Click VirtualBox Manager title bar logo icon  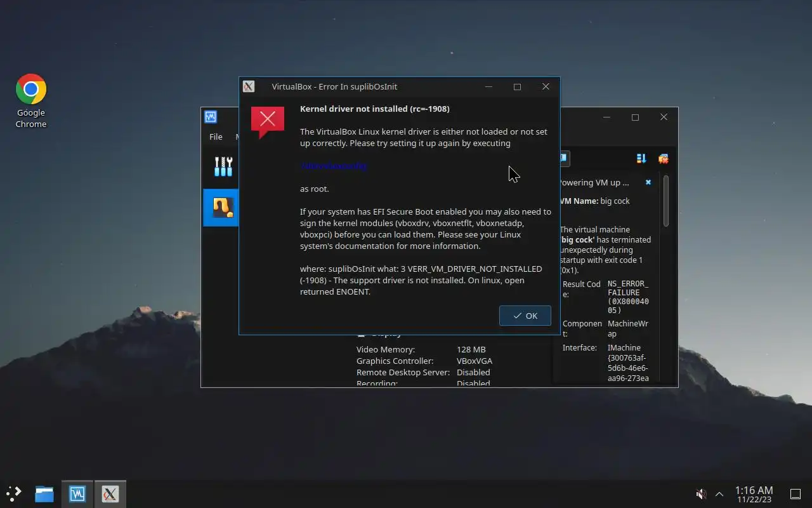(x=211, y=117)
